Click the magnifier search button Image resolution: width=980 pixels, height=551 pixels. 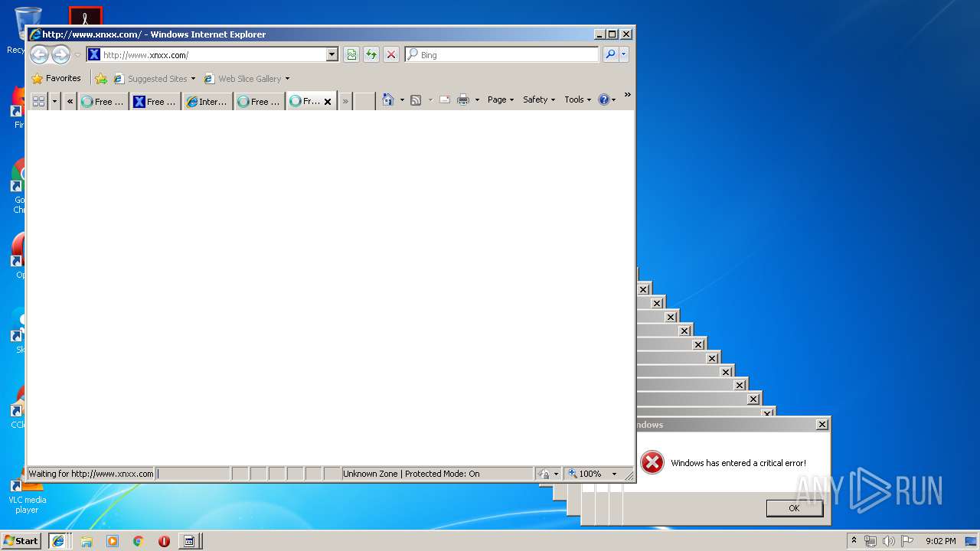(x=610, y=54)
